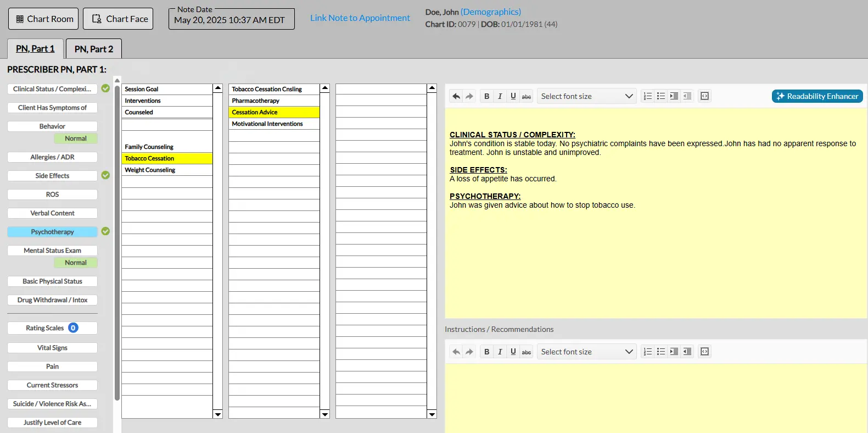Image resolution: width=868 pixels, height=433 pixels.
Task: Insert numbered list in Instructions editor
Action: tap(648, 352)
